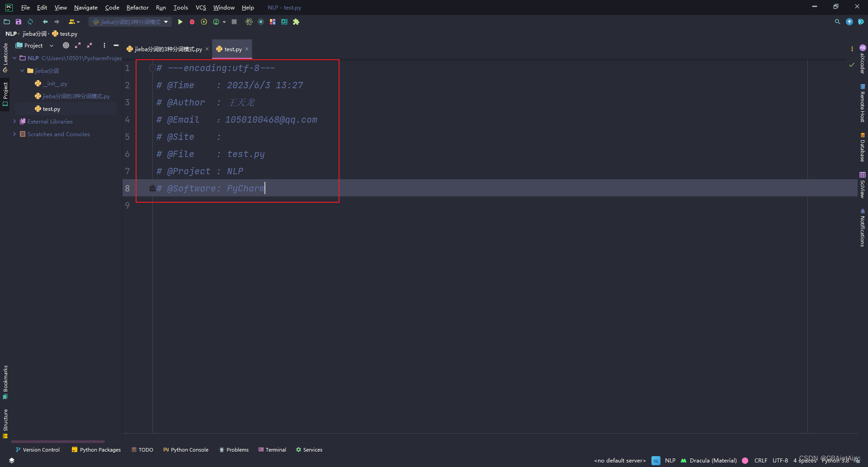Screen dimensions: 868x467
Task: Click the jieba分词 breadcrumb
Action: [35, 33]
